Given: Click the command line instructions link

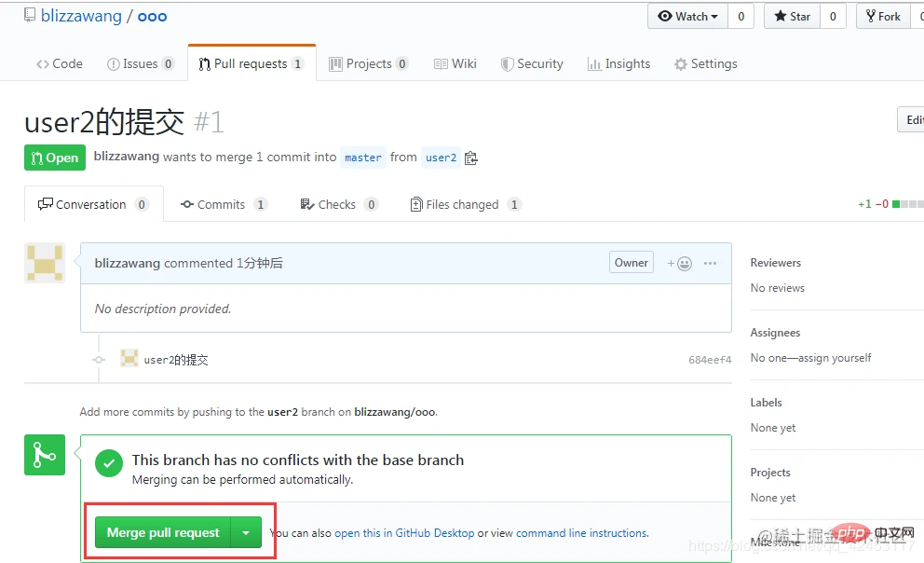Looking at the screenshot, I should click(581, 533).
